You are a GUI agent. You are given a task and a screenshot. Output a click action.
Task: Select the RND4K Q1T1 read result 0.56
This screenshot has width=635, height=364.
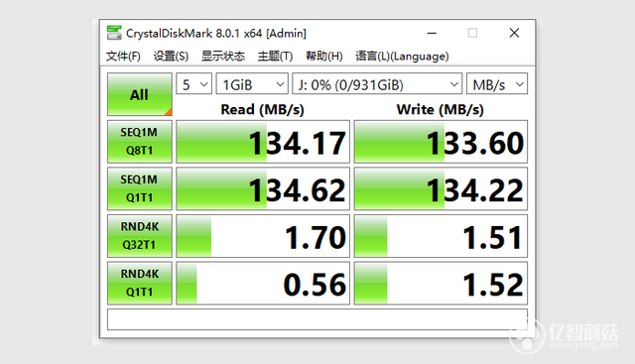click(263, 283)
